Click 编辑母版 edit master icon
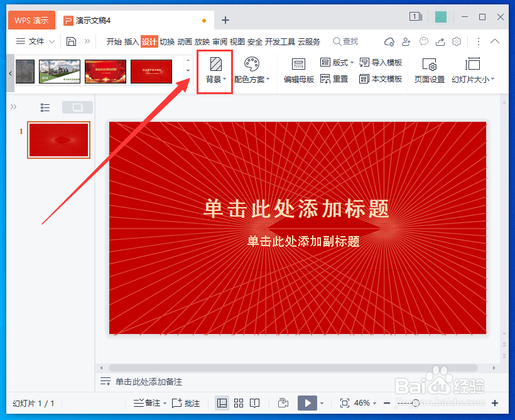 click(x=298, y=70)
